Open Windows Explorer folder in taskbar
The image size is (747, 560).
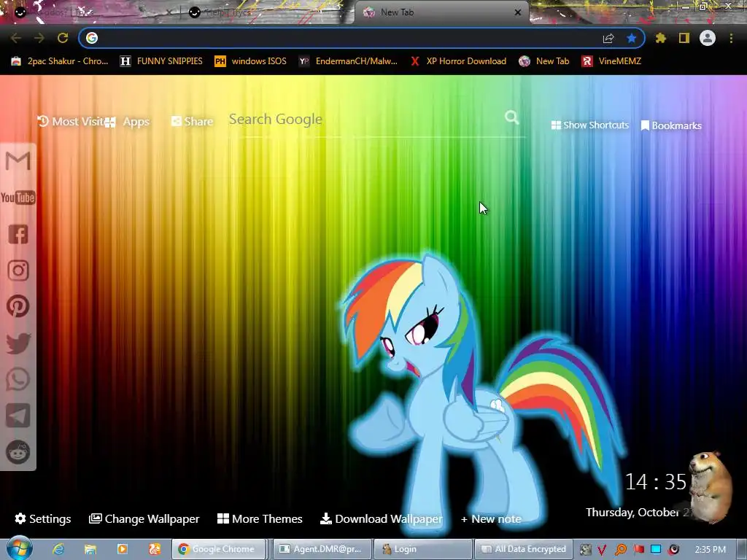coord(90,549)
